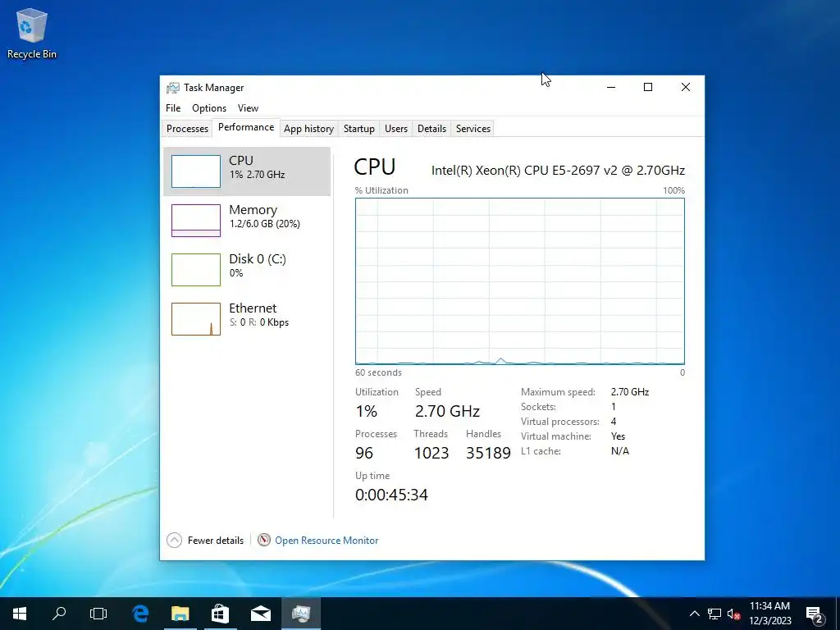
Task: Click the 'Maximum speed:' label
Action: pyautogui.click(x=558, y=392)
